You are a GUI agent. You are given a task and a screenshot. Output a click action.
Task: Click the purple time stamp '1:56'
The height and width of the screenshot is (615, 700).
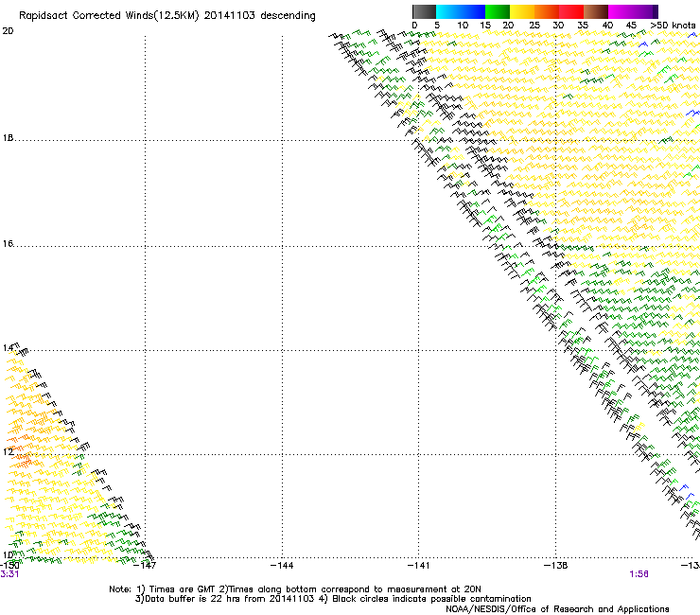(x=639, y=574)
